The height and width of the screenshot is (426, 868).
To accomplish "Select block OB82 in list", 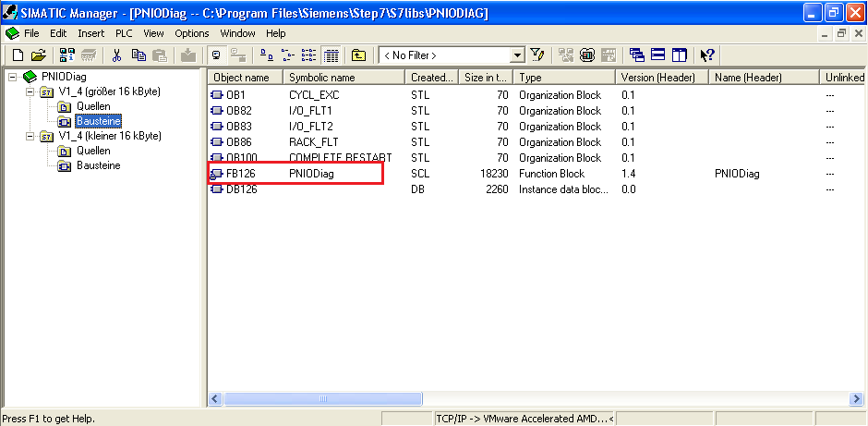I will (x=238, y=111).
